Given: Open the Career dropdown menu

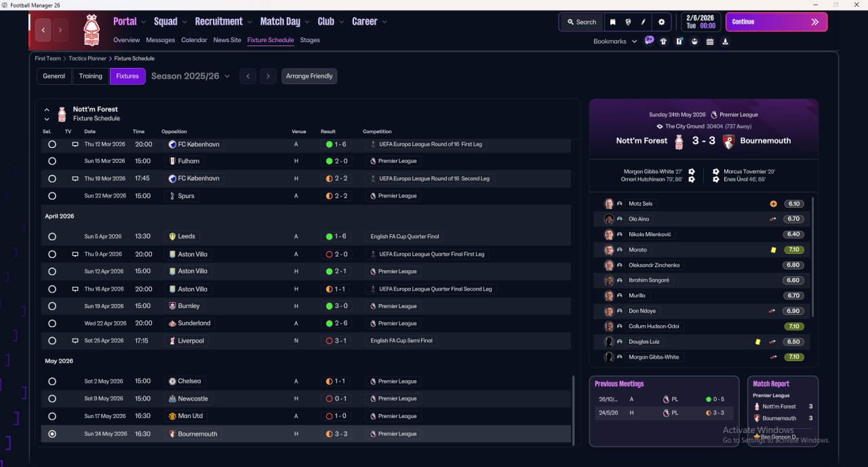Looking at the screenshot, I should click(x=370, y=22).
